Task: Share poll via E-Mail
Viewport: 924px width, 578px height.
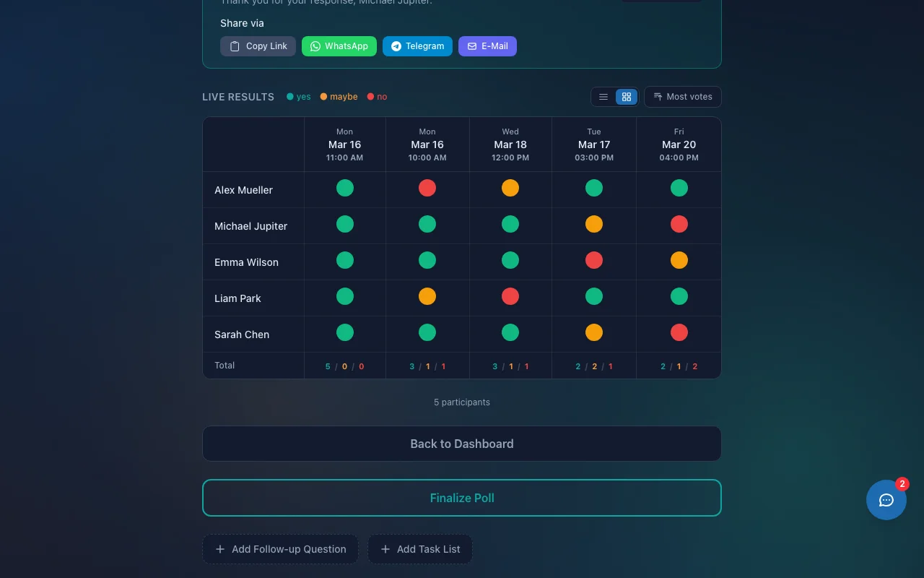Action: 487,46
